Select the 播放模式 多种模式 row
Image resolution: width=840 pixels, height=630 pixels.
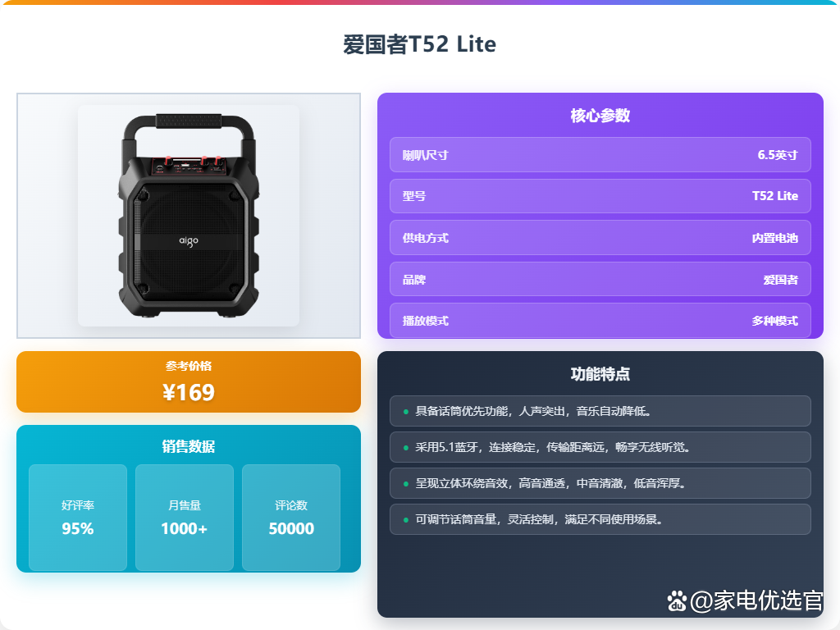coord(600,321)
